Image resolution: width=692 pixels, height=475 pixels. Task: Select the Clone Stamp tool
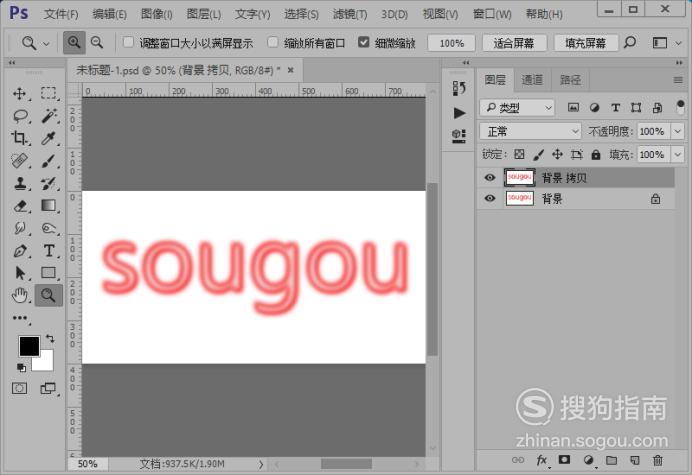tap(20, 183)
